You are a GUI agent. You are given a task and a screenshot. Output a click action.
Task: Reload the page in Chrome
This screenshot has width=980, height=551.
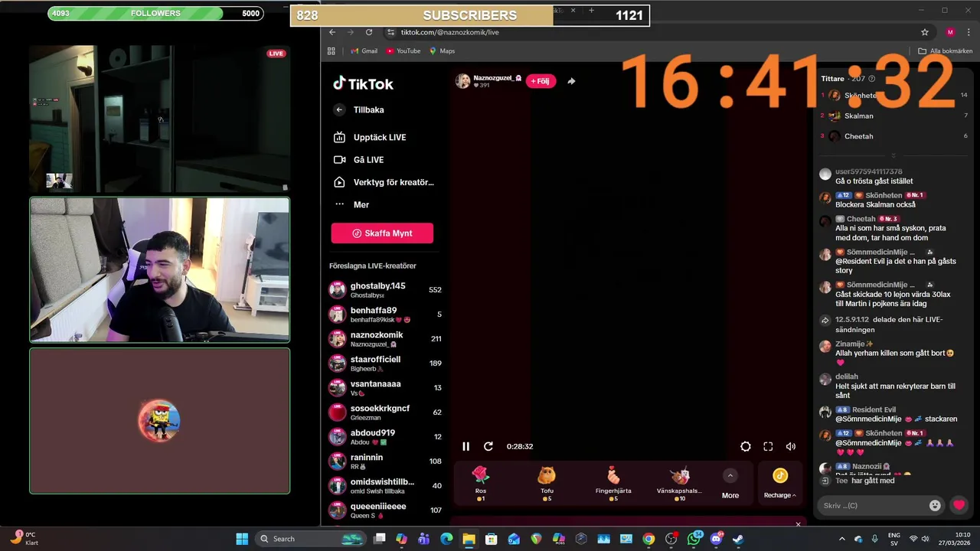pos(369,32)
